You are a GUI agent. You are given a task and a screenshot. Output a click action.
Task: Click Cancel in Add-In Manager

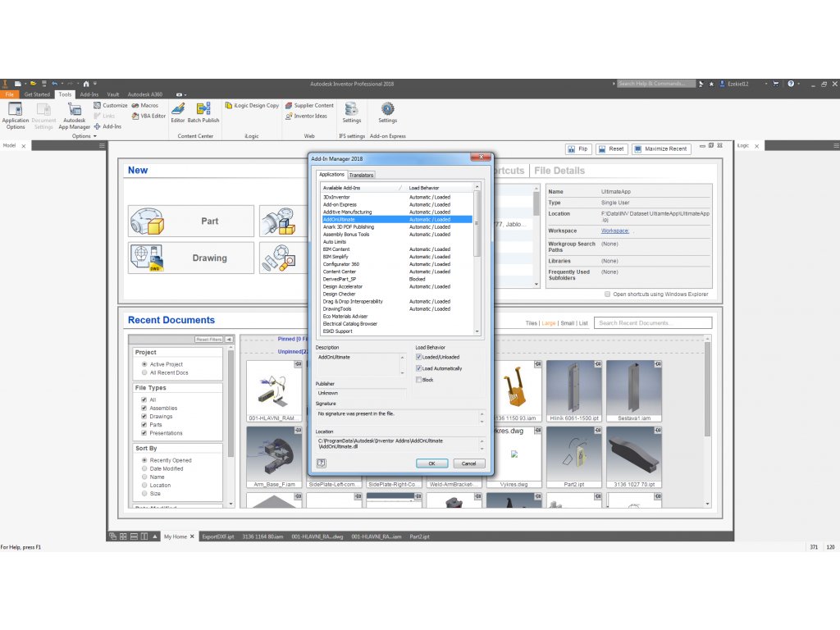tap(468, 463)
